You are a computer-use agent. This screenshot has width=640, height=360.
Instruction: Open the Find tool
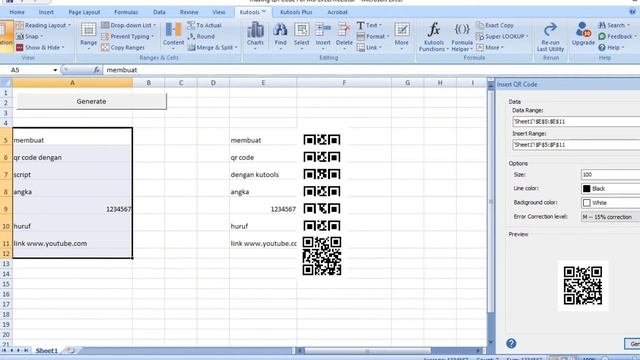[280, 36]
